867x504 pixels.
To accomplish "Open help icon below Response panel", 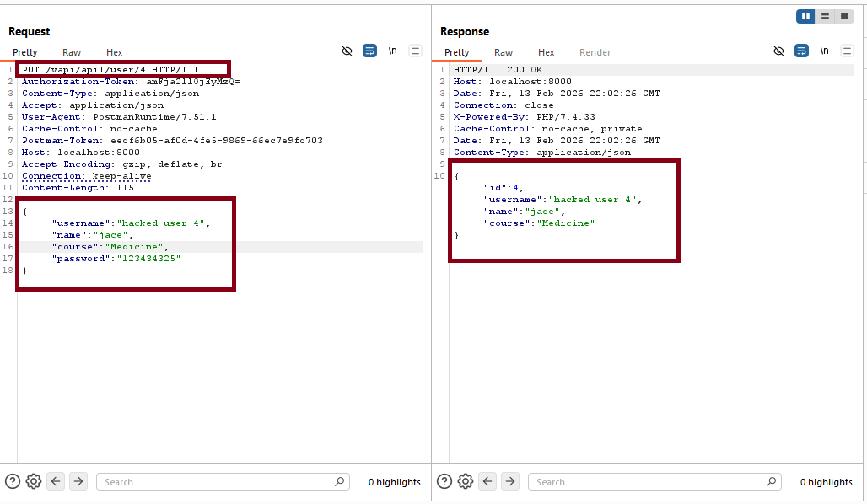I will tap(444, 481).
